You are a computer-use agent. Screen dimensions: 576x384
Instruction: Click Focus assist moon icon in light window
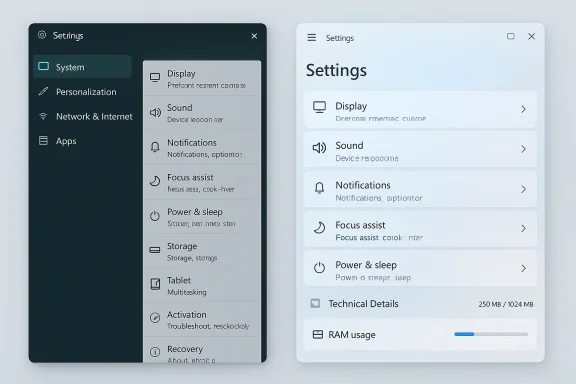[x=319, y=228]
